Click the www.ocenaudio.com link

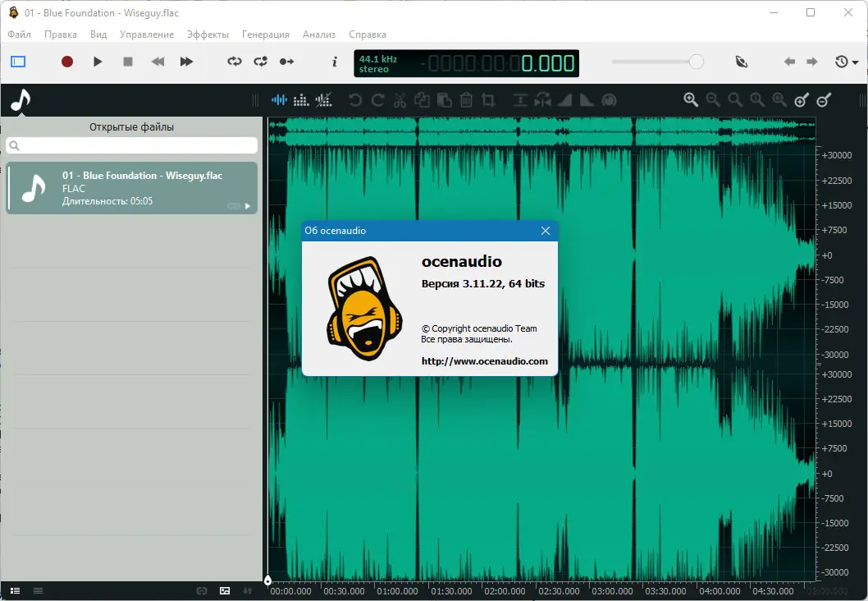[x=484, y=360]
